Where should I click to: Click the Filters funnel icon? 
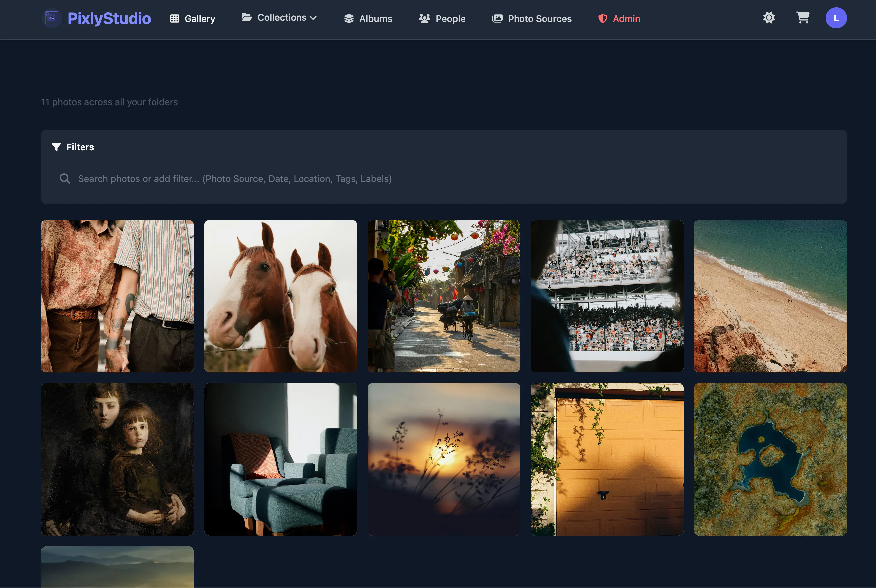point(56,147)
